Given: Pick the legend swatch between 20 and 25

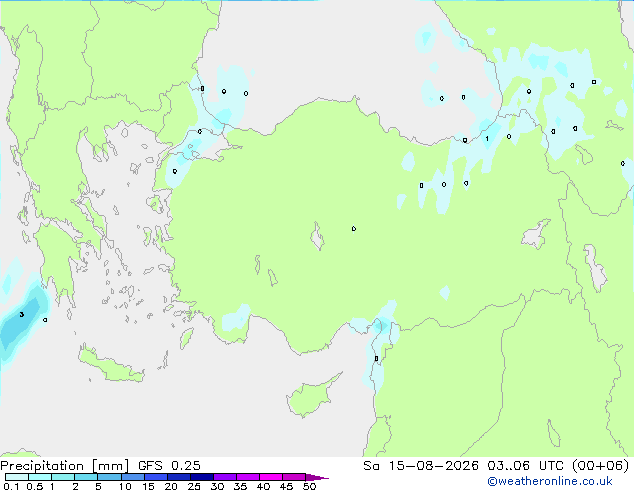Looking at the screenshot, I should (x=178, y=477).
